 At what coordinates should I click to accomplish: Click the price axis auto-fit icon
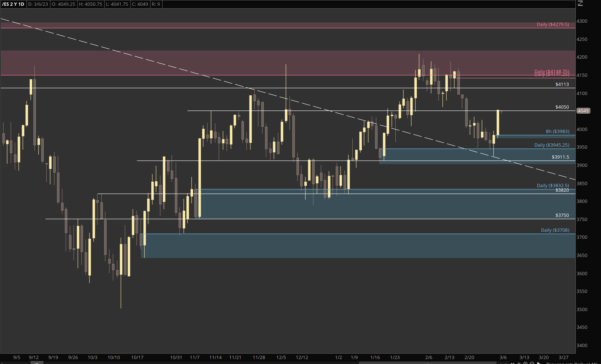tap(580, 4)
